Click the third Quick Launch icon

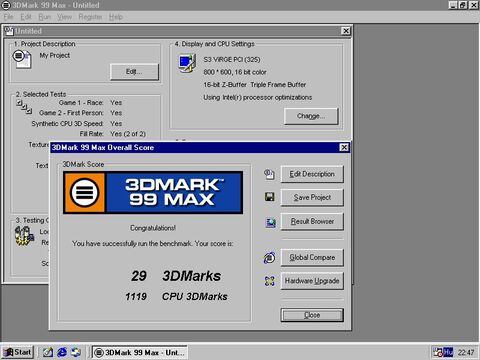76,352
